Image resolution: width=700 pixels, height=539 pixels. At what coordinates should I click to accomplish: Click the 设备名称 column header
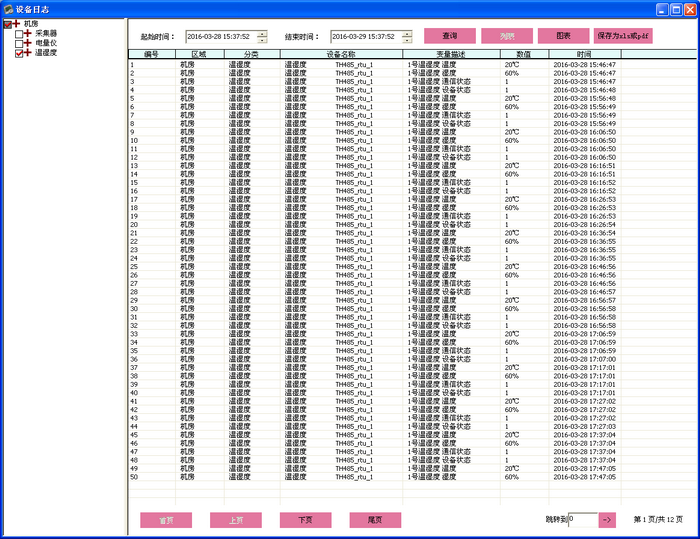(x=342, y=55)
